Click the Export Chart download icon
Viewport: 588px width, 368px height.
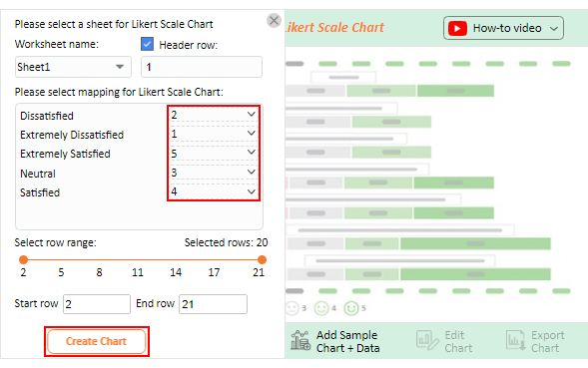tap(516, 340)
